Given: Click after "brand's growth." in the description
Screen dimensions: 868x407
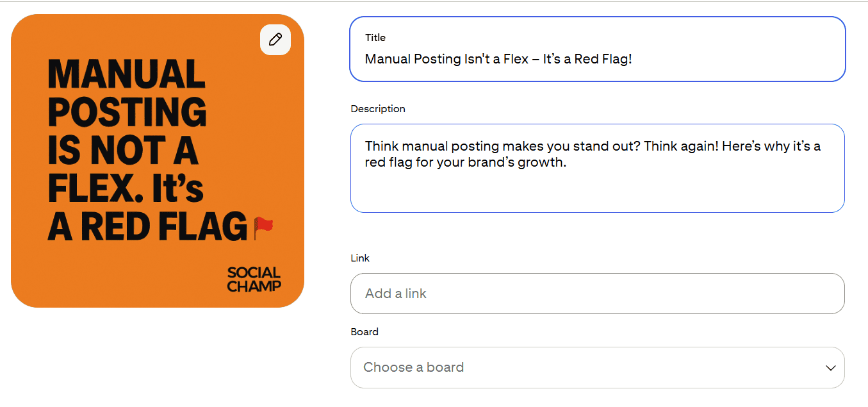Looking at the screenshot, I should [x=568, y=163].
